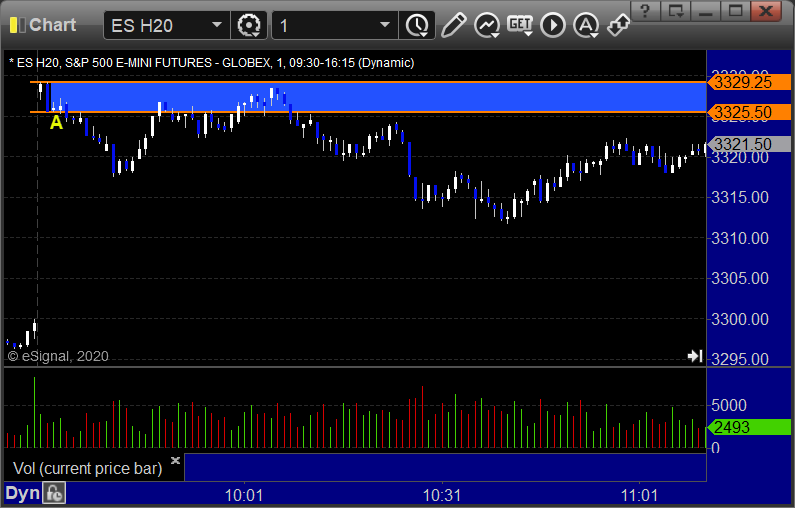Click the green 2493 volume label
The height and width of the screenshot is (508, 795).
pos(749,427)
